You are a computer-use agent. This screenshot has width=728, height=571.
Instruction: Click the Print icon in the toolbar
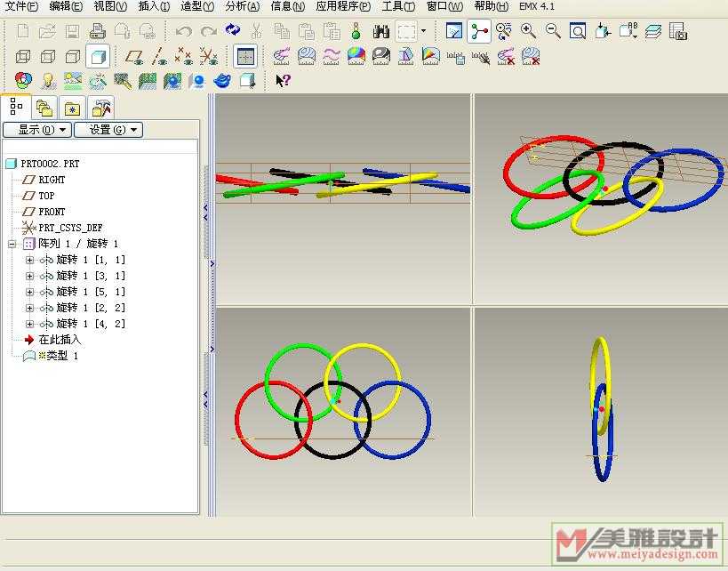click(98, 31)
